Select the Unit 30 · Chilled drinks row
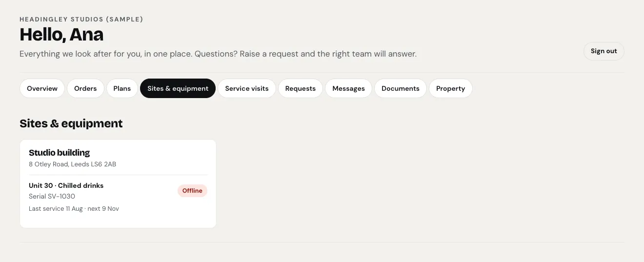This screenshot has width=644, height=262. (x=118, y=197)
